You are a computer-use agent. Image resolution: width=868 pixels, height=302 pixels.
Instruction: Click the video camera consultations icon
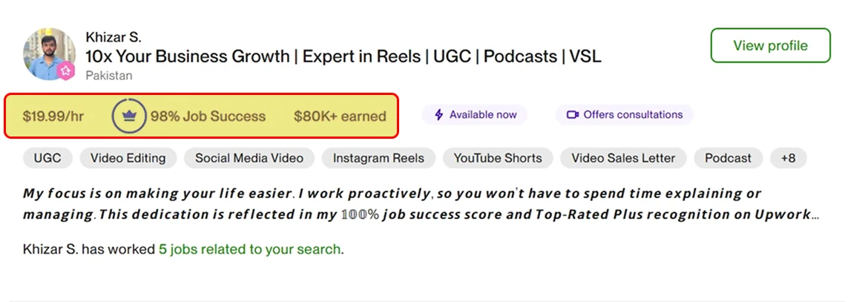(x=572, y=115)
